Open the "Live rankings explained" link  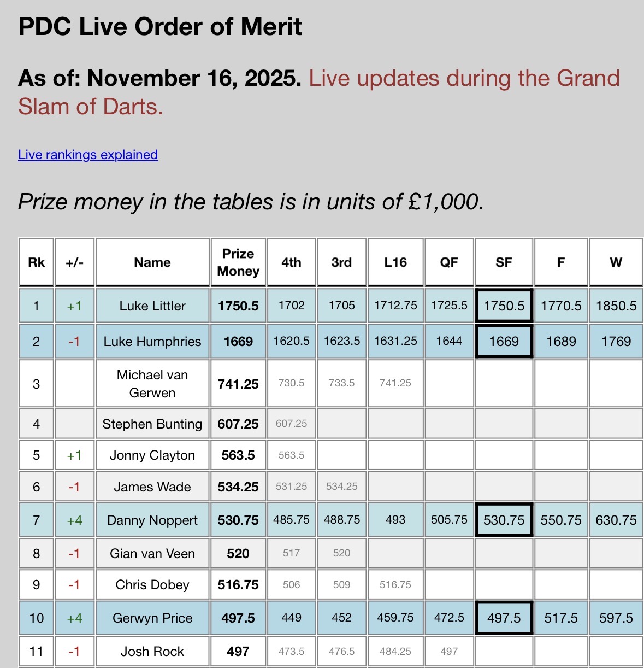88,155
